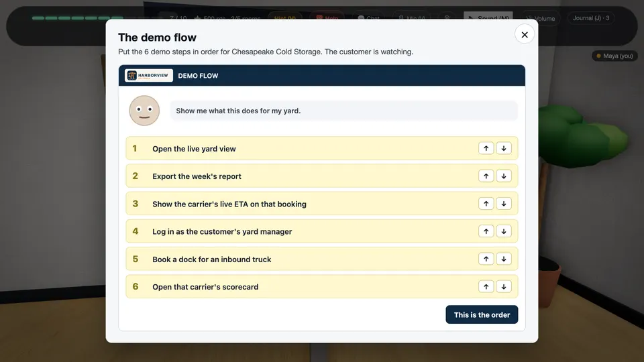Move 'Book a dock for an inbound truck' up

pos(486,259)
